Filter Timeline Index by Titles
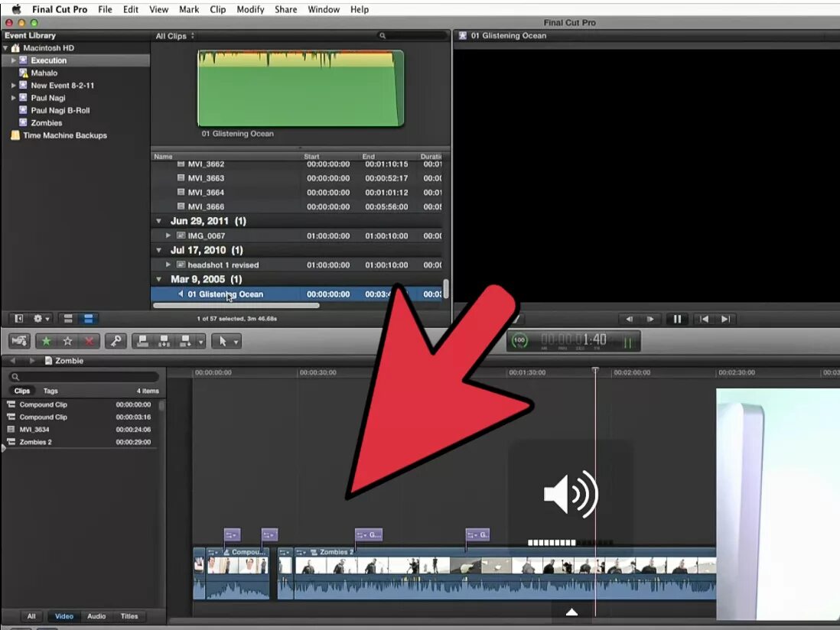 pyautogui.click(x=129, y=616)
